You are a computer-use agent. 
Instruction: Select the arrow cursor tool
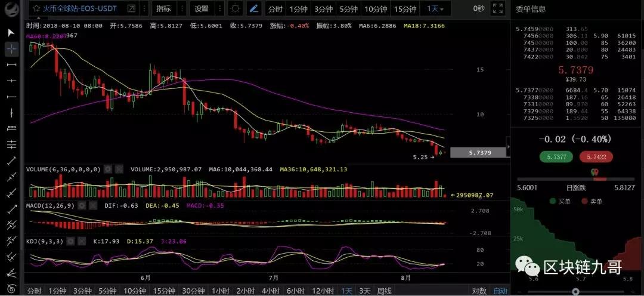coord(11,32)
